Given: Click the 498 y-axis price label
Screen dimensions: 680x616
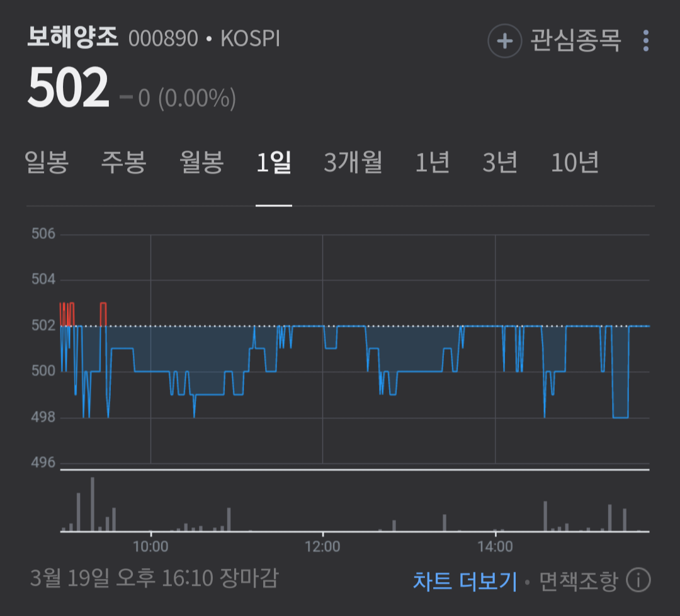Looking at the screenshot, I should click(x=43, y=417).
